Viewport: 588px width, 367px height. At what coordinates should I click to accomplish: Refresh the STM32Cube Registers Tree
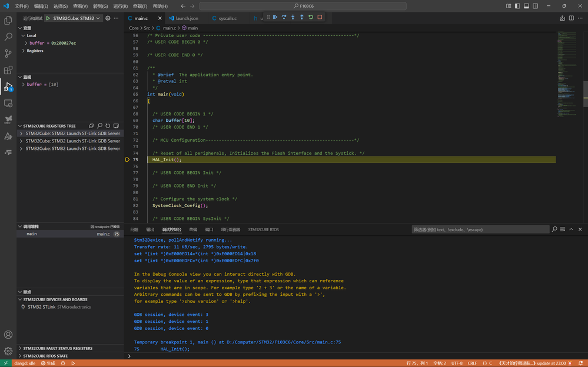[x=108, y=126]
